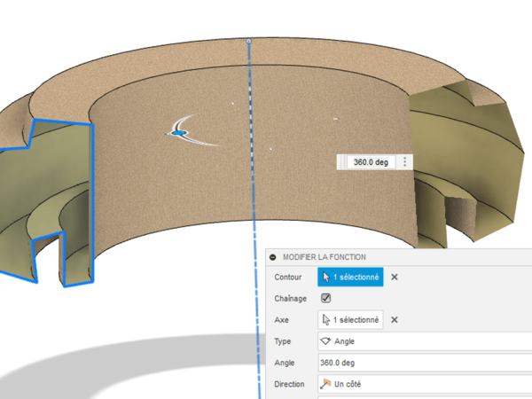This screenshot has height=399, width=532.
Task: Collapse the MODIFIER LA FONCTION panel
Action: tap(273, 257)
